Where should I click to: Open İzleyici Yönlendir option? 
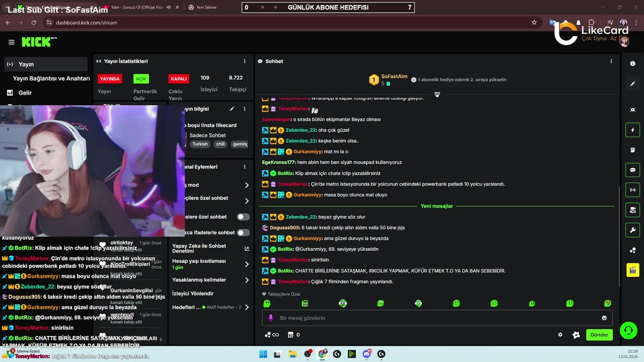coord(193,294)
